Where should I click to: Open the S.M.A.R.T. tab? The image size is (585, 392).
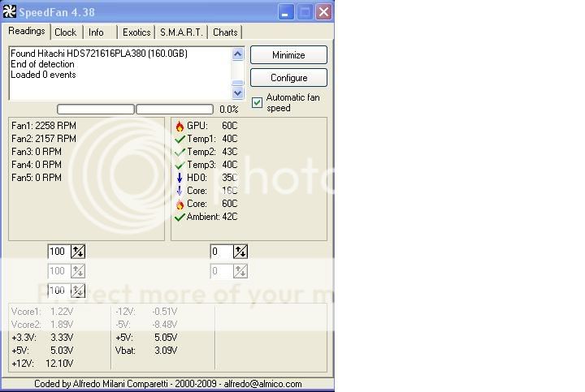tap(182, 32)
